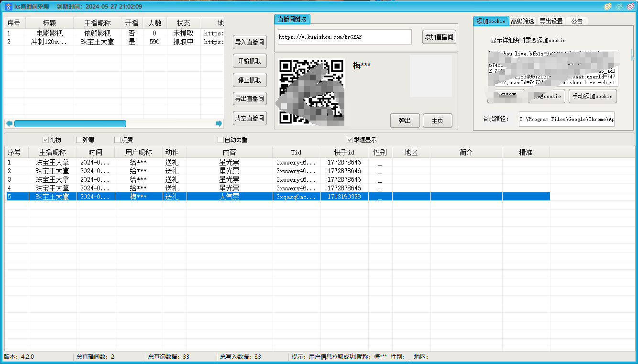Image resolution: width=638 pixels, height=364 pixels.
Task: Switch to the 添加cookie tab
Action: click(491, 21)
